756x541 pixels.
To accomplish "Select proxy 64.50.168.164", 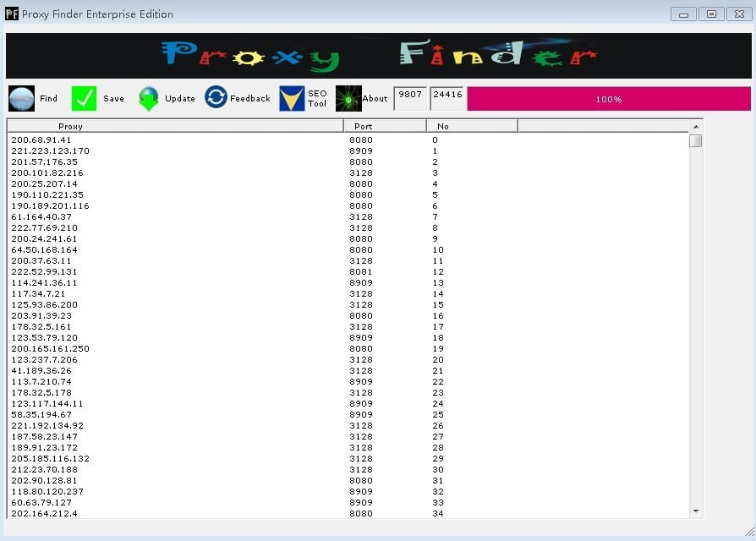I will point(44,250).
